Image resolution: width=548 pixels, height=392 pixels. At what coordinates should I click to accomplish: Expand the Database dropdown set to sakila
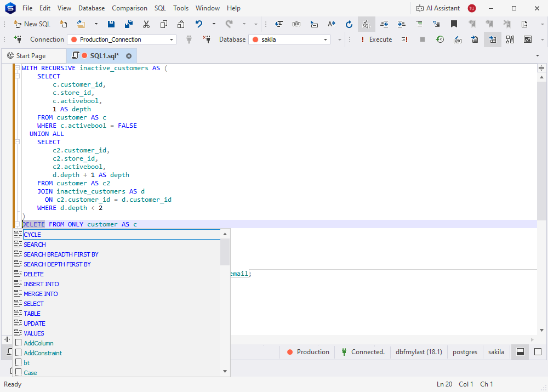326,39
